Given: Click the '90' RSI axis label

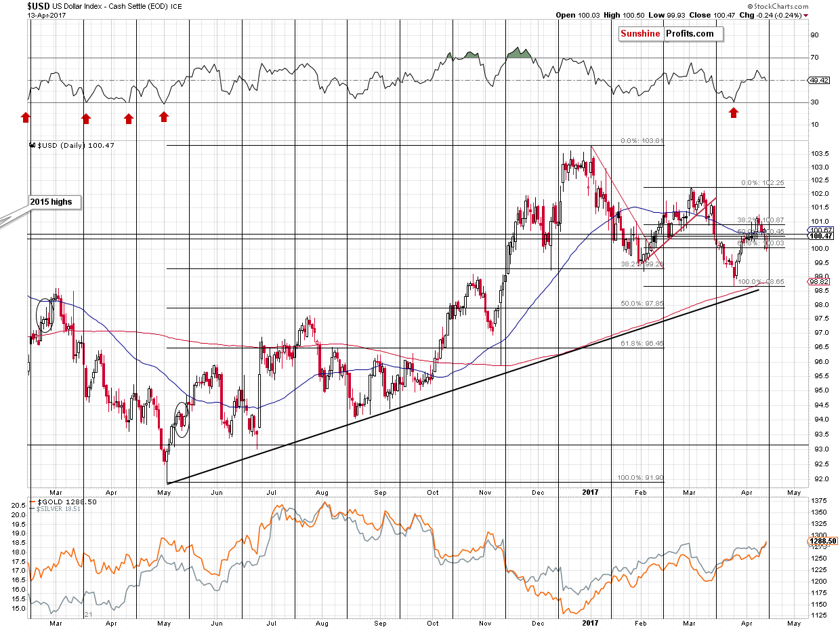Looking at the screenshot, I should [x=814, y=35].
